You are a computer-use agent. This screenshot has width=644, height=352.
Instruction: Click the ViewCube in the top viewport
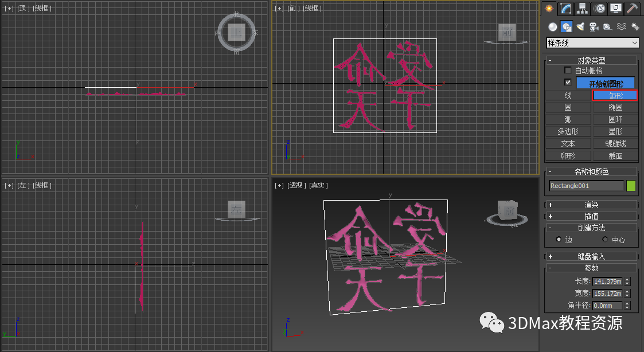click(x=237, y=32)
